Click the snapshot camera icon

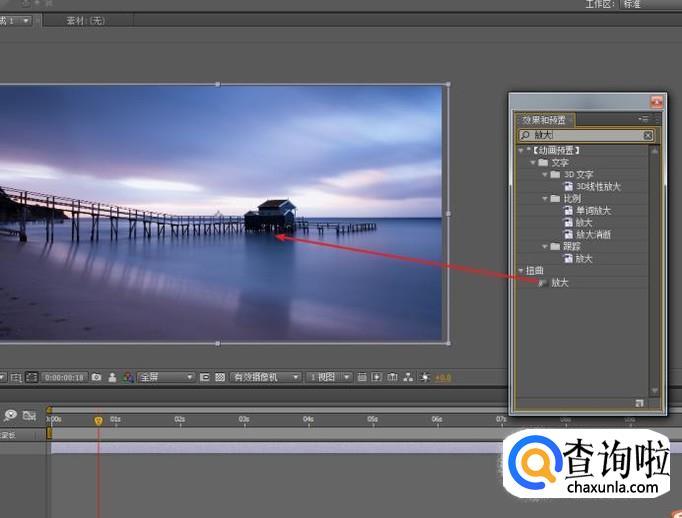(x=97, y=377)
